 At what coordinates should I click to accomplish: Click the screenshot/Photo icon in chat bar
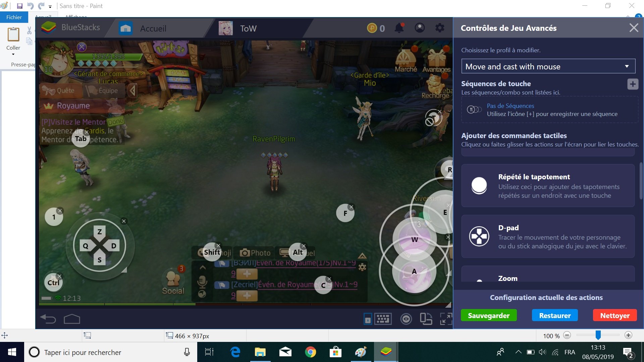coord(254,252)
